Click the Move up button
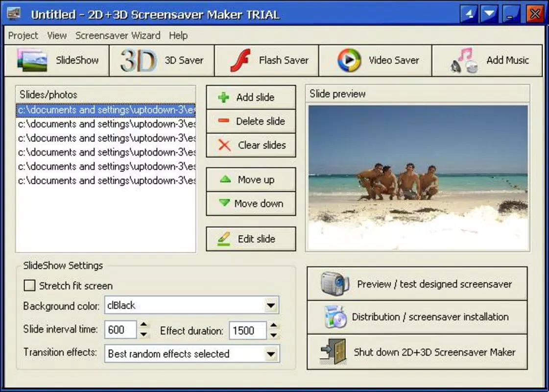The height and width of the screenshot is (392, 549). point(251,179)
